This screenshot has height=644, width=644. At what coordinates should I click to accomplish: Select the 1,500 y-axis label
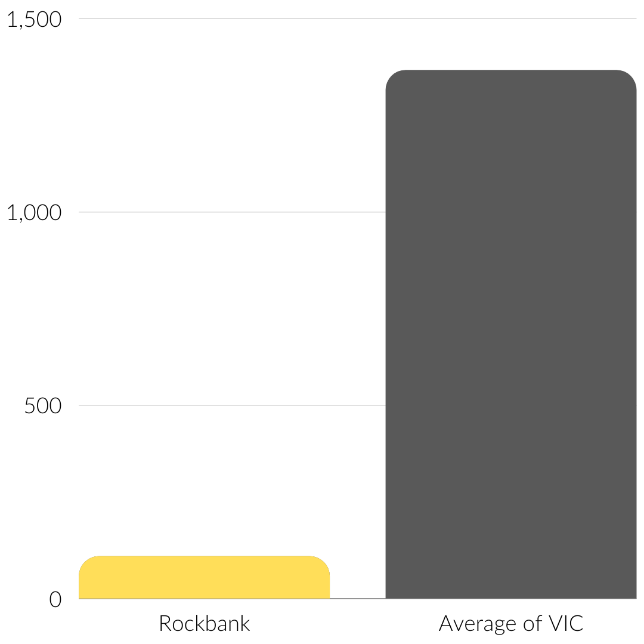point(34,20)
